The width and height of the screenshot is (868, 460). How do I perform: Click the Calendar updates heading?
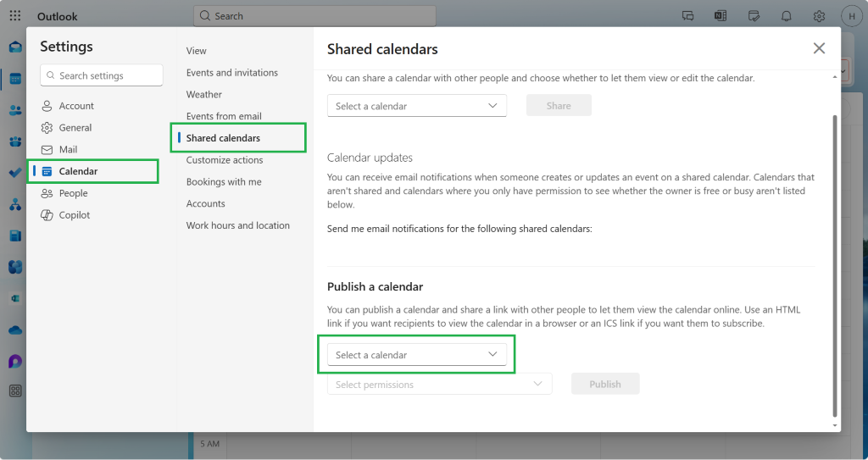tap(370, 158)
